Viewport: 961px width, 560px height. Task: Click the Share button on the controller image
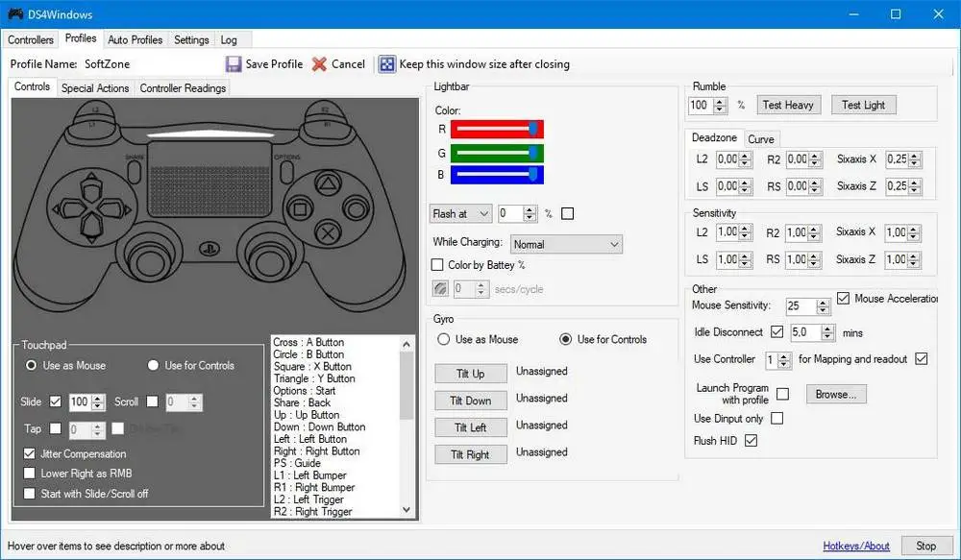(x=135, y=172)
